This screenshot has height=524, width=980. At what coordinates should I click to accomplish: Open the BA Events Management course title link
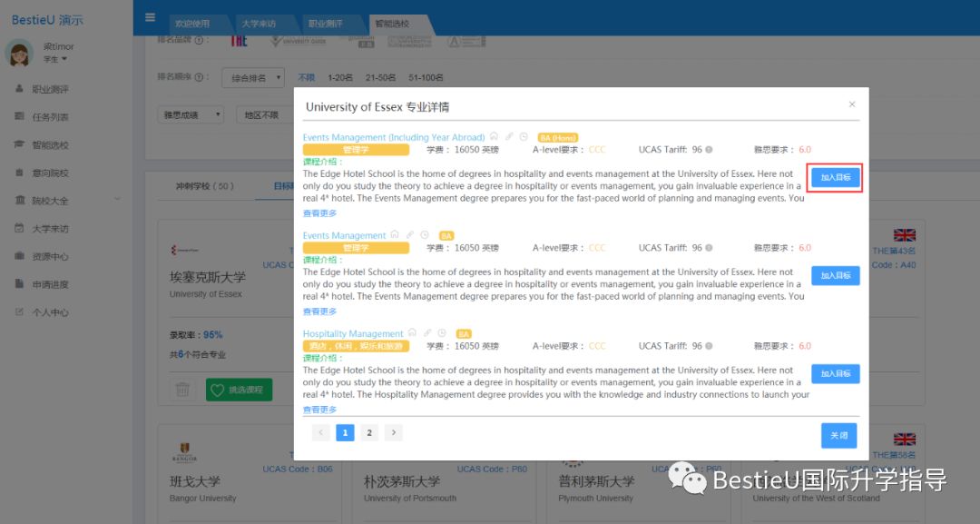pyautogui.click(x=345, y=235)
